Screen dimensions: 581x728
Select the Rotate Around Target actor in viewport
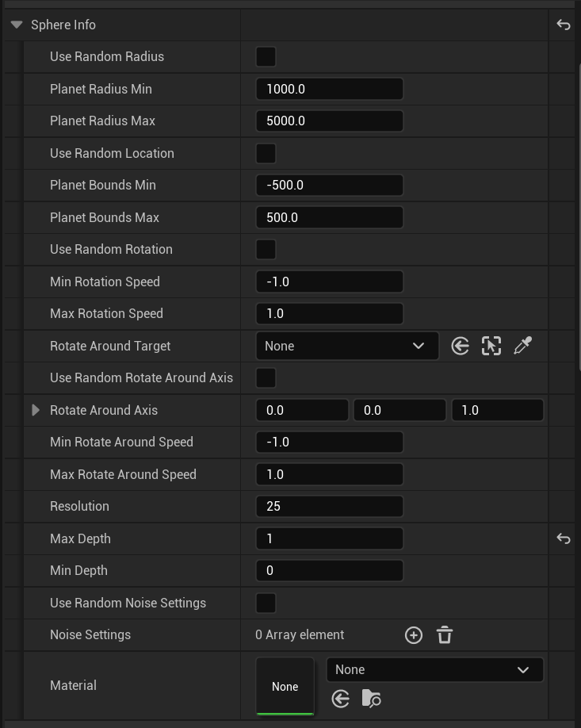pos(491,346)
